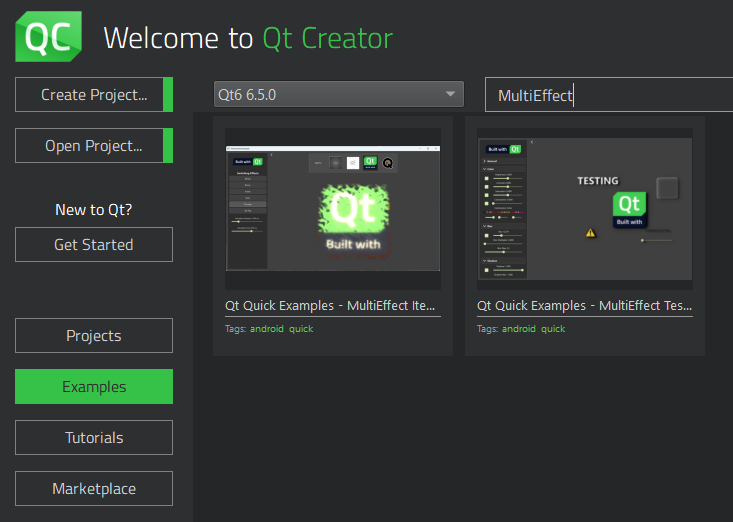Click the Open Project button

[x=94, y=146]
